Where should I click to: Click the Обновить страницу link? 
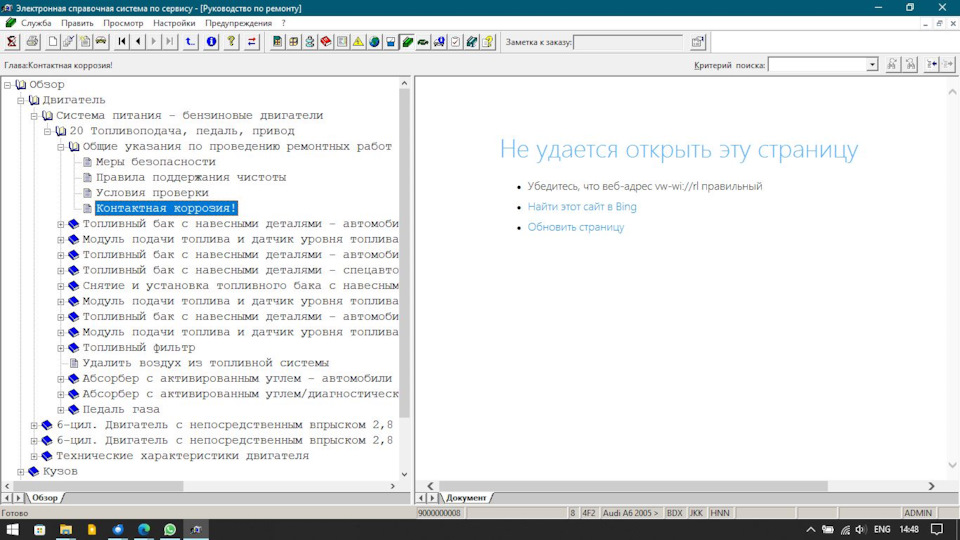click(x=576, y=227)
